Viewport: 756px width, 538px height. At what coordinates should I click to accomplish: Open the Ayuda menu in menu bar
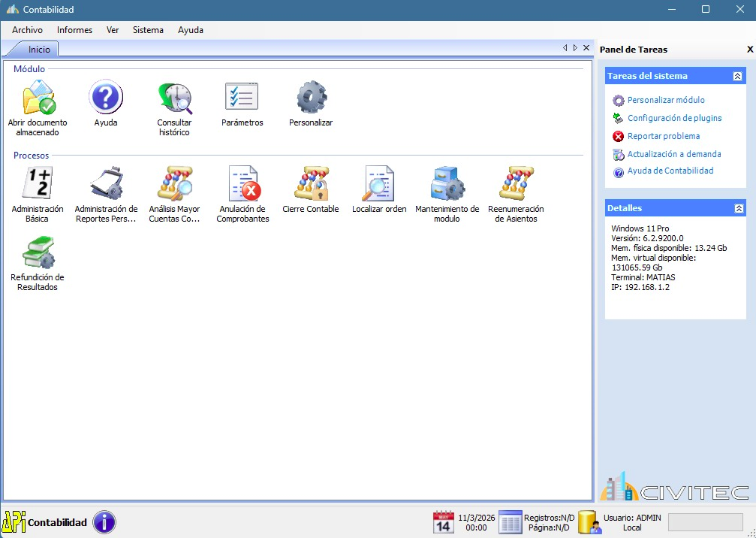191,30
